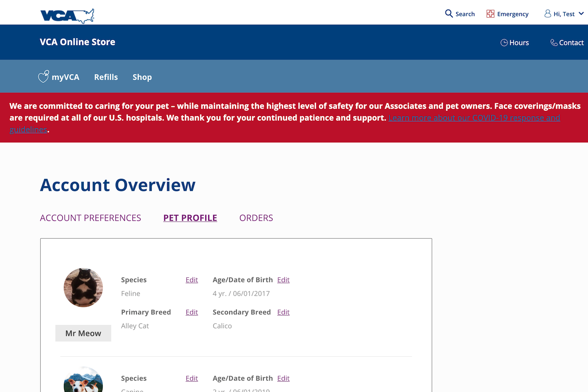Image resolution: width=588 pixels, height=392 pixels.
Task: Go to the Orders tab
Action: [x=256, y=218]
